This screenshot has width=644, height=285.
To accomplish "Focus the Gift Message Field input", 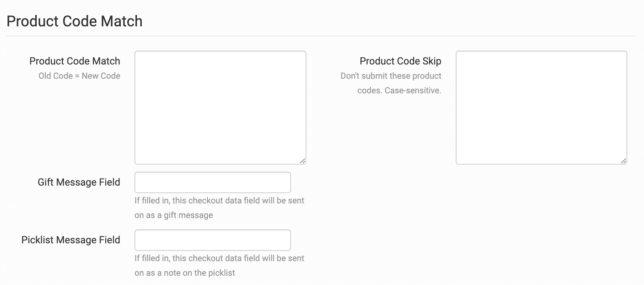I will point(212,182).
